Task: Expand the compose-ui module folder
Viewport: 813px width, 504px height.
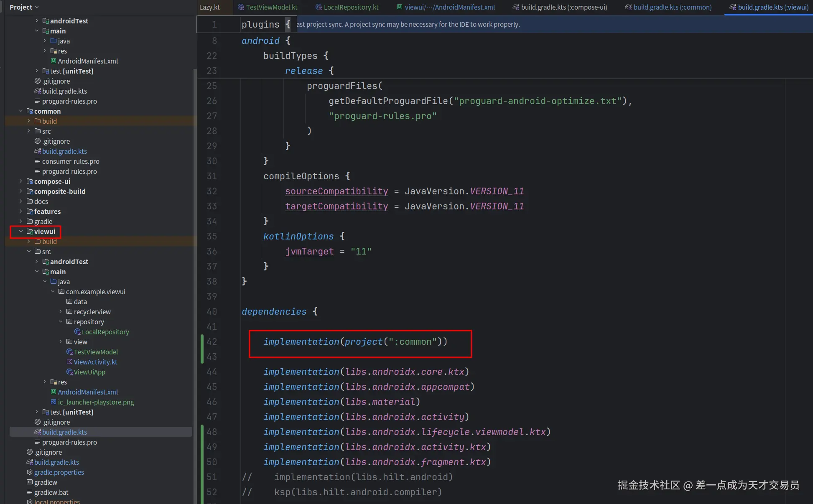Action: (21, 181)
